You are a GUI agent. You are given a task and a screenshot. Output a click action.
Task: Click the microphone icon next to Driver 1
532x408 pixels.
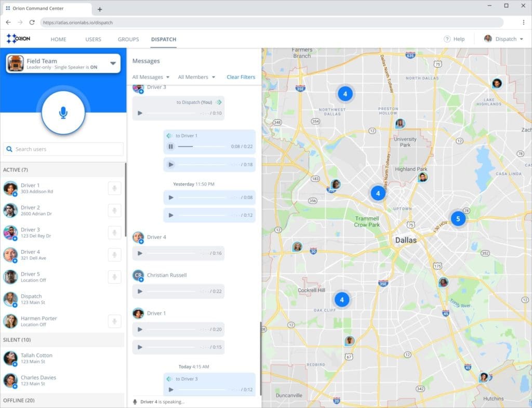tap(114, 188)
